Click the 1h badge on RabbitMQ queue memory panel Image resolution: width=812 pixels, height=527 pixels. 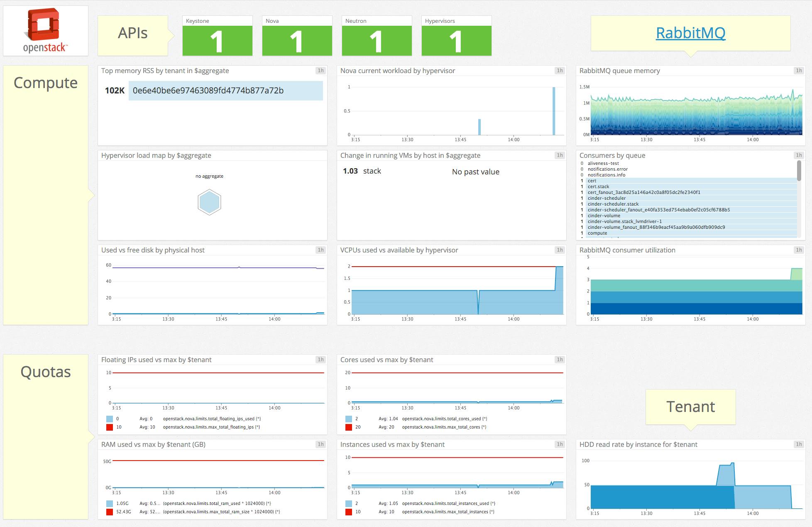click(798, 71)
